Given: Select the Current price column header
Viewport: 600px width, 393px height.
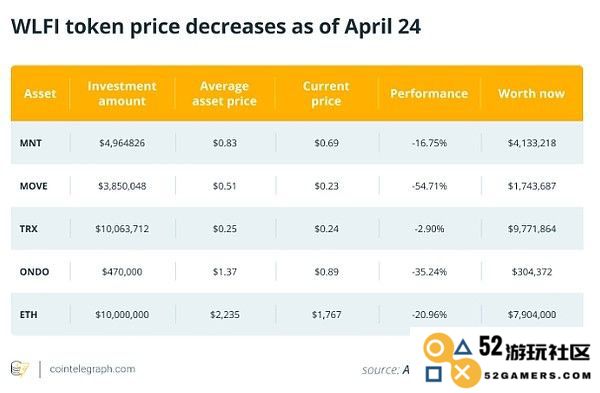Looking at the screenshot, I should point(326,93).
